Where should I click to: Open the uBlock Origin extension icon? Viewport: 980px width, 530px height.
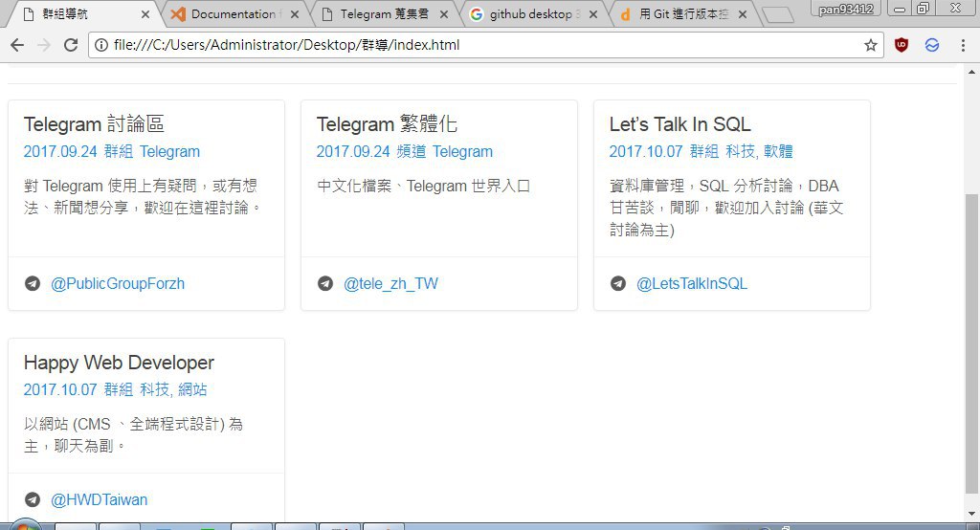point(902,45)
